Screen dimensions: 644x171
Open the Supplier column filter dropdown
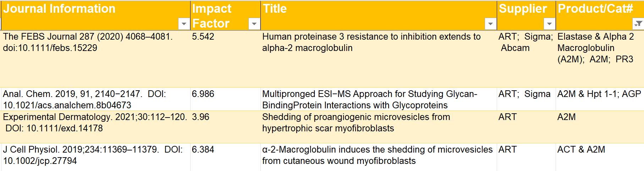[549, 24]
